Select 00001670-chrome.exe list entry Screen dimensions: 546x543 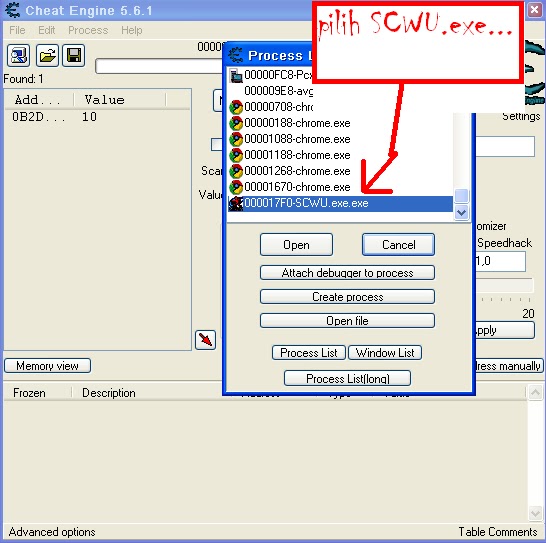click(340, 187)
